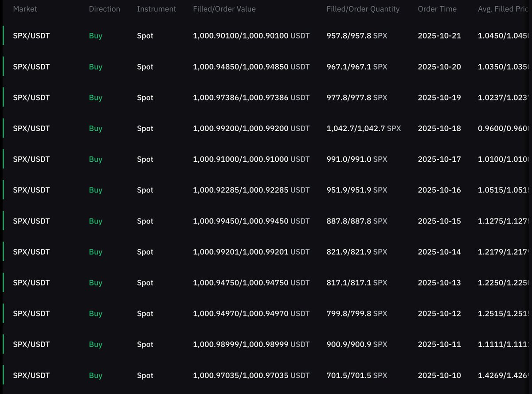The width and height of the screenshot is (532, 394).
Task: Select order value 1,000.99200/1,000.99200 USDT
Action: 251,129
